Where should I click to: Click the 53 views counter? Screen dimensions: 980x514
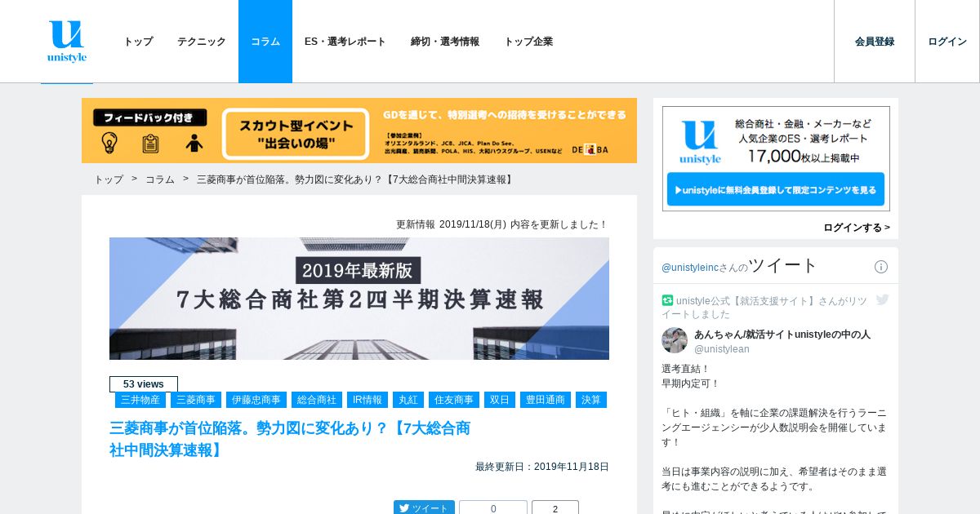144,384
